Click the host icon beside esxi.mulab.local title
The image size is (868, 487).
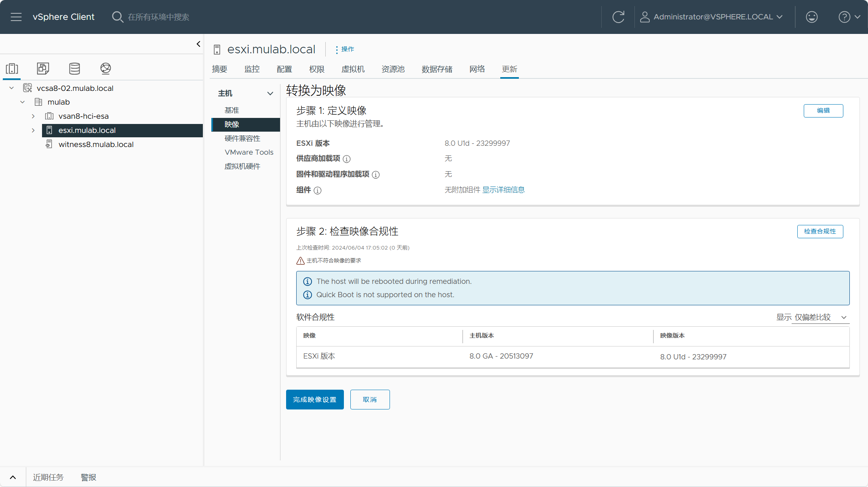[x=217, y=50]
